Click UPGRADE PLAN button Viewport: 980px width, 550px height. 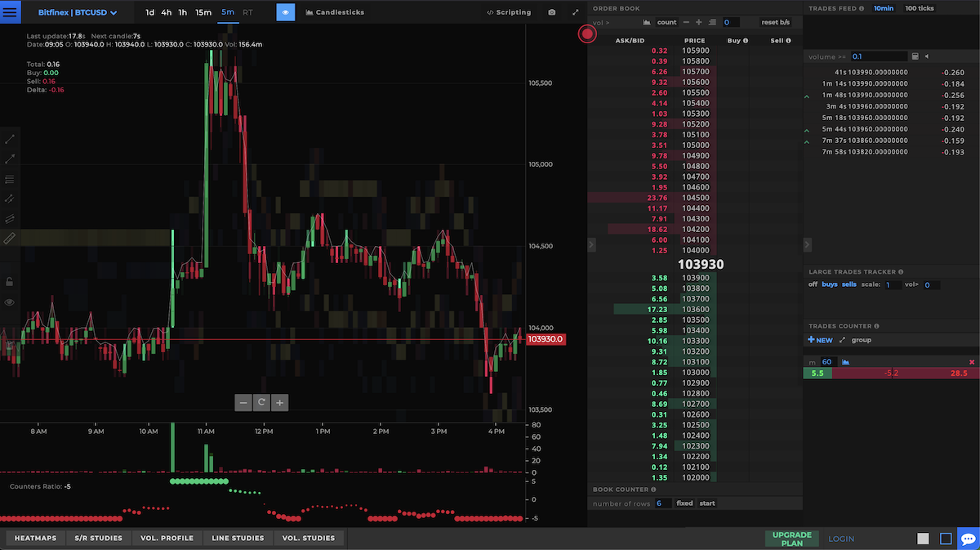pyautogui.click(x=791, y=539)
